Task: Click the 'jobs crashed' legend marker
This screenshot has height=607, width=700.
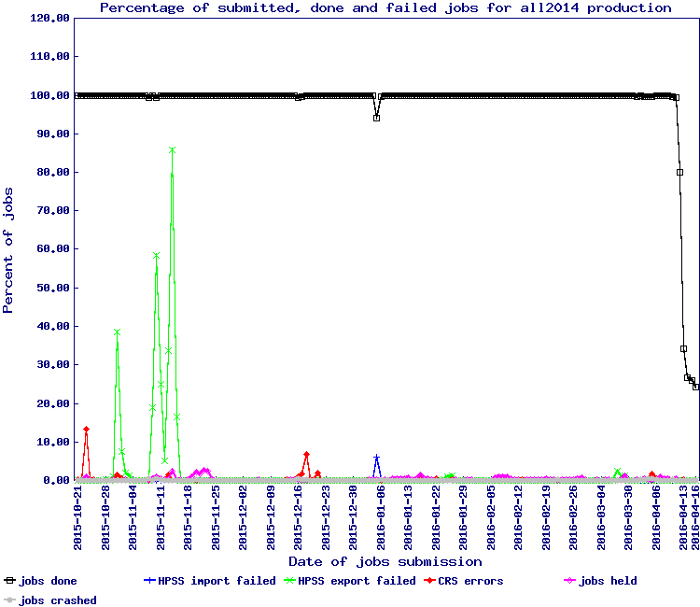Action: click(10, 600)
